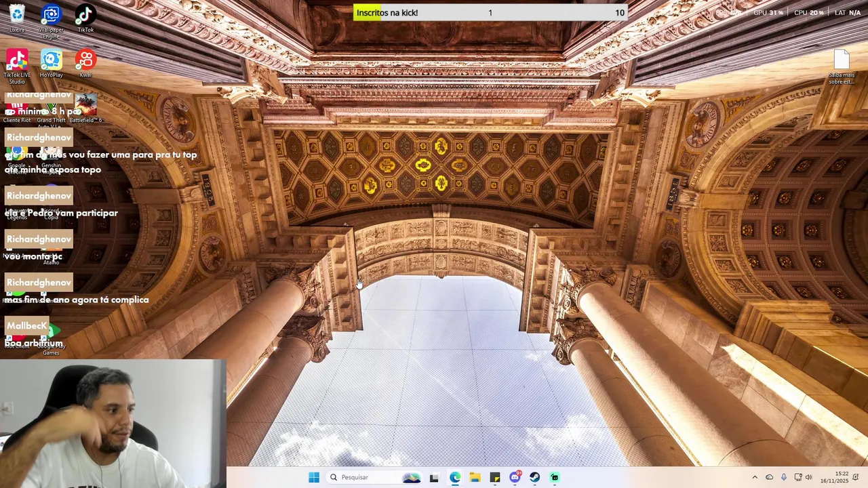The width and height of the screenshot is (868, 488).
Task: Open the search highlight landscape image
Action: (412, 477)
